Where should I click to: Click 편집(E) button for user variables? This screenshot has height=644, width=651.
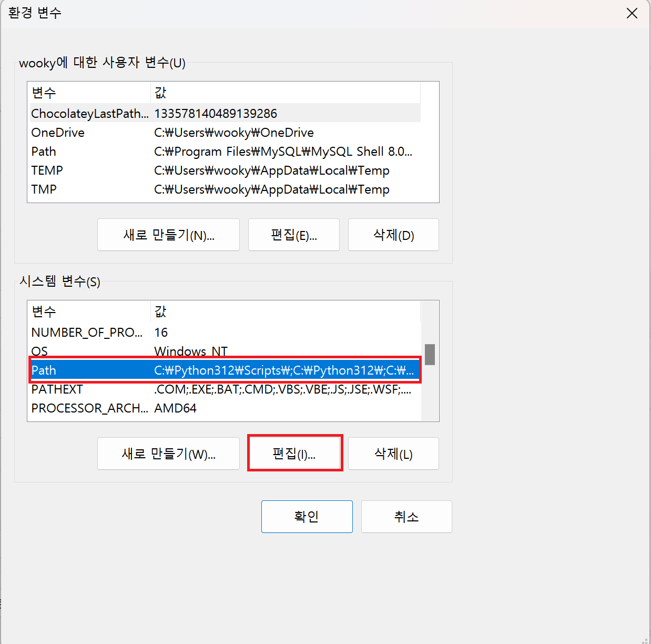tap(294, 235)
